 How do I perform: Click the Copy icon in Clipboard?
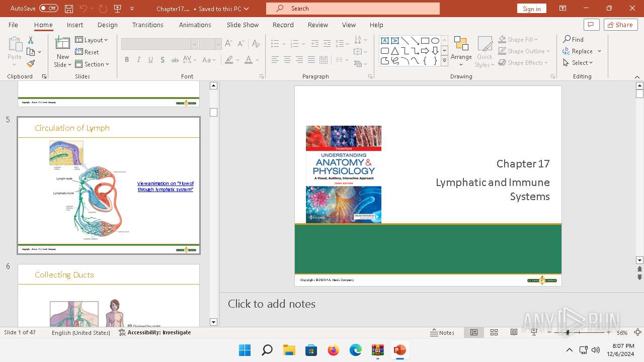point(31,52)
